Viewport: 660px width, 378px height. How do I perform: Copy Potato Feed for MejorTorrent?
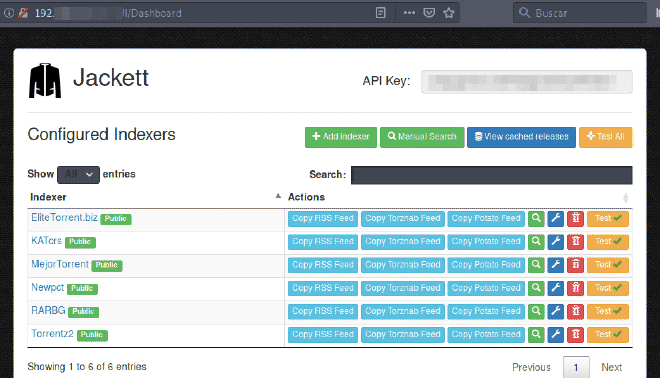click(x=486, y=265)
